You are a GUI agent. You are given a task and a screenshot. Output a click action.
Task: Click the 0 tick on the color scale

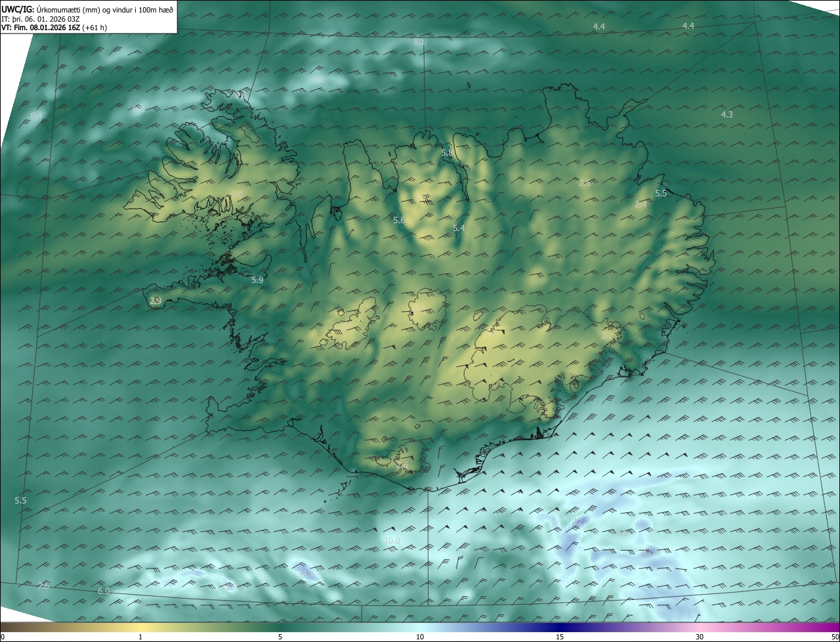[x=2, y=637]
